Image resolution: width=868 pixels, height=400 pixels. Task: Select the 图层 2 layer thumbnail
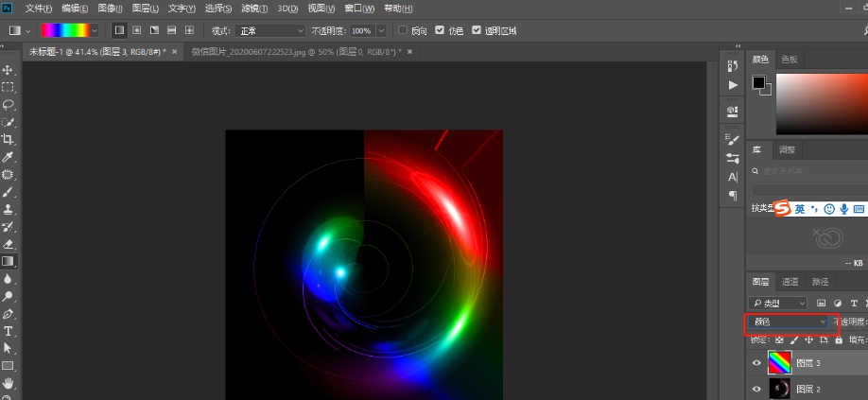pos(779,389)
